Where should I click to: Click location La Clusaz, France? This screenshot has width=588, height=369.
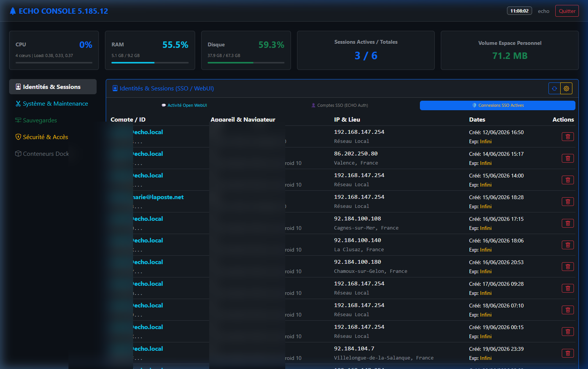(x=359, y=250)
